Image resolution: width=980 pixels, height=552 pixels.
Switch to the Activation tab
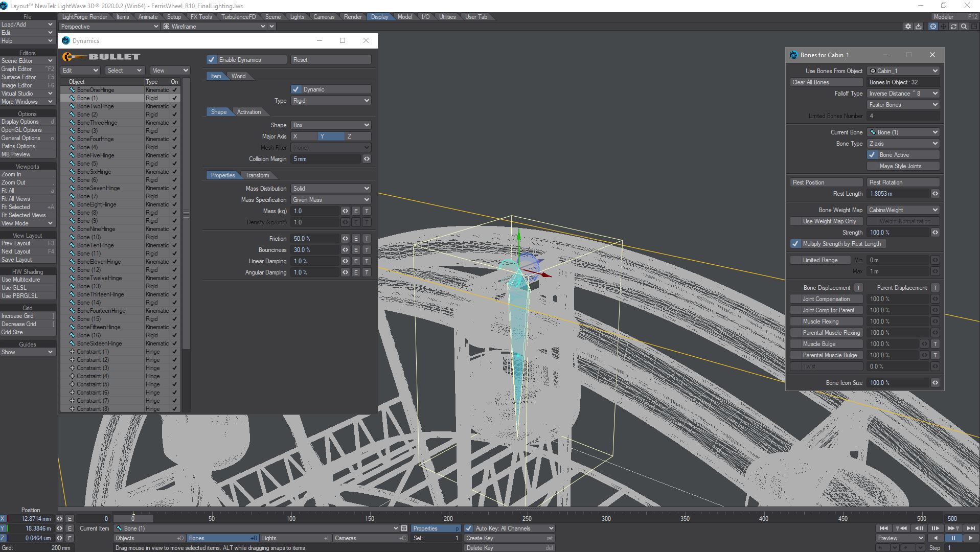click(x=249, y=112)
